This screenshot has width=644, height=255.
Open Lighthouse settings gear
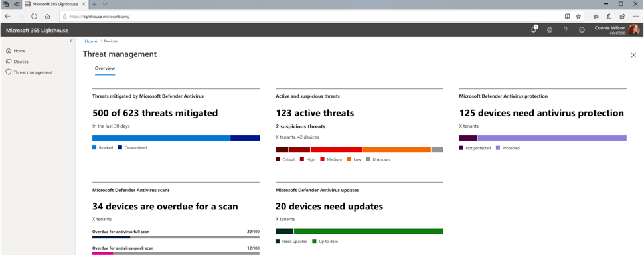tap(550, 30)
